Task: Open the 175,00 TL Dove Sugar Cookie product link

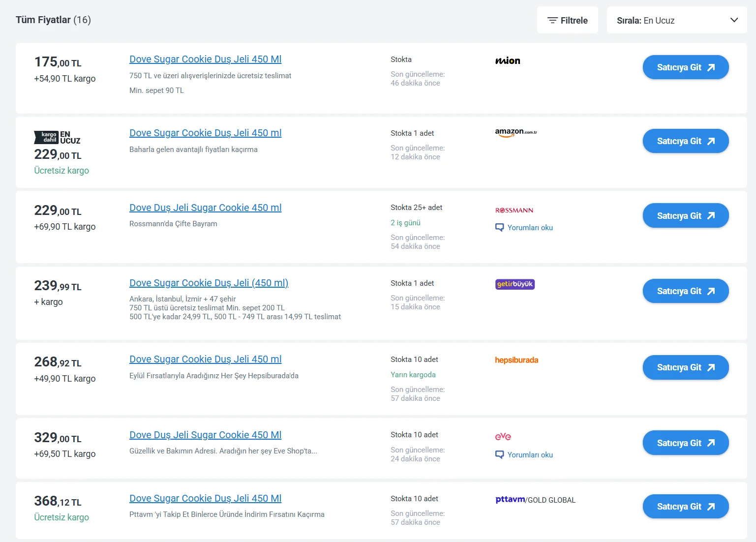Action: tap(205, 59)
